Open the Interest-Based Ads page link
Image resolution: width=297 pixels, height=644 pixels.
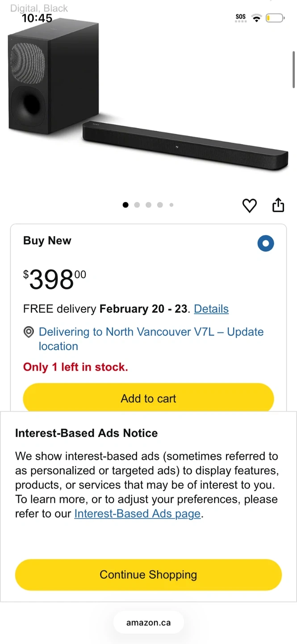pyautogui.click(x=138, y=514)
